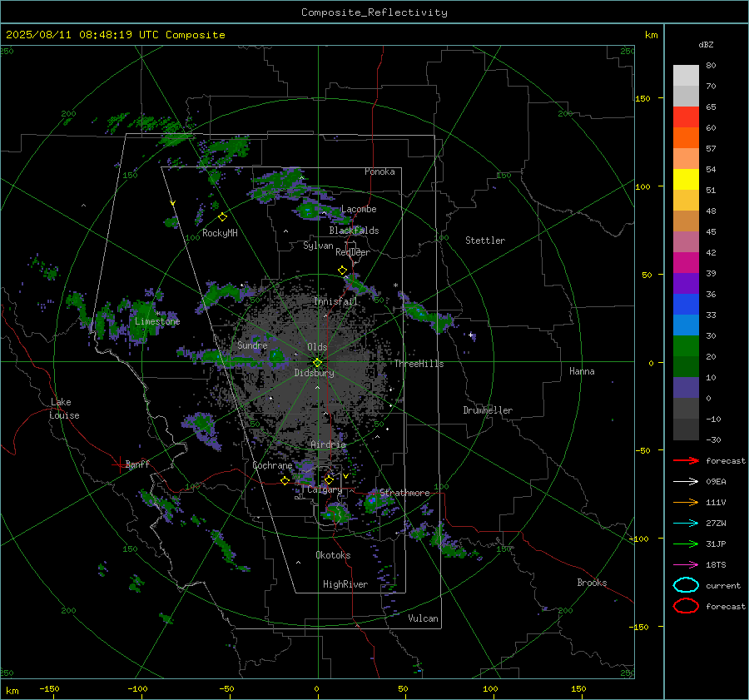Click the Strathmore city label
The height and width of the screenshot is (700, 749).
click(x=404, y=493)
